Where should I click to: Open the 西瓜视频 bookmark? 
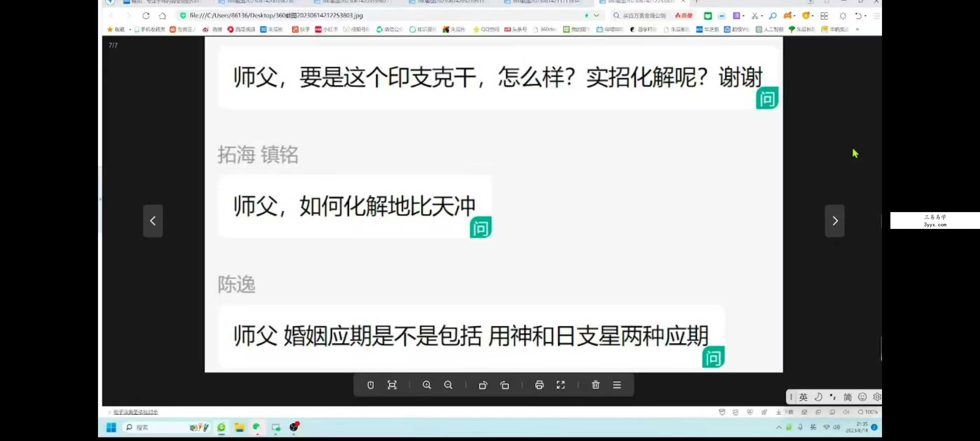(241, 29)
